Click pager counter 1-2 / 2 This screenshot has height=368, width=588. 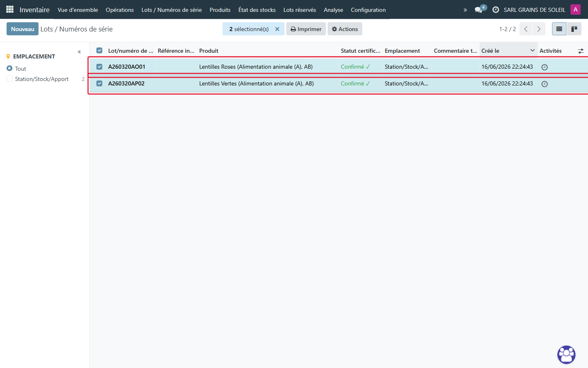(508, 29)
